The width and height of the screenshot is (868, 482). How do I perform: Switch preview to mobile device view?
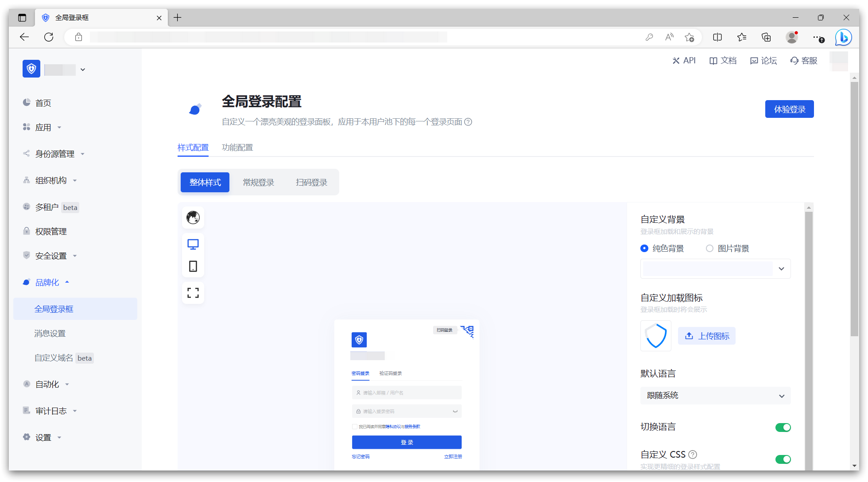click(x=193, y=266)
